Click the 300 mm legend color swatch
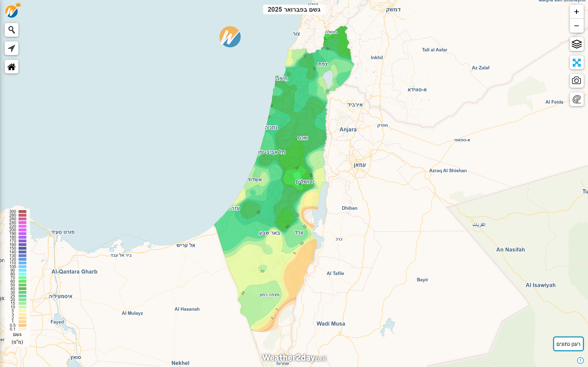This screenshot has width=588, height=367. (22, 212)
